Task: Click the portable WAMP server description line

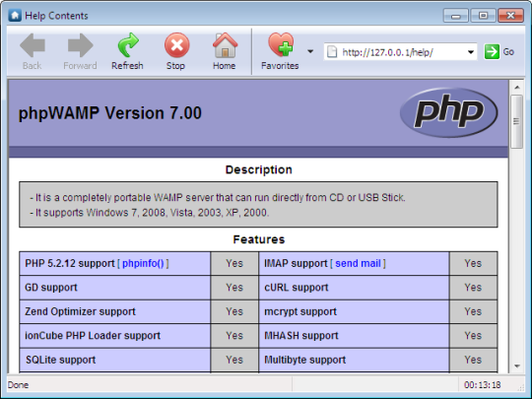Action: (x=218, y=197)
